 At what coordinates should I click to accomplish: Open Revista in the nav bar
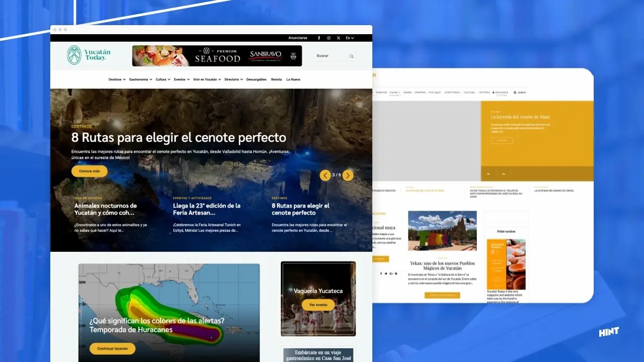[276, 79]
